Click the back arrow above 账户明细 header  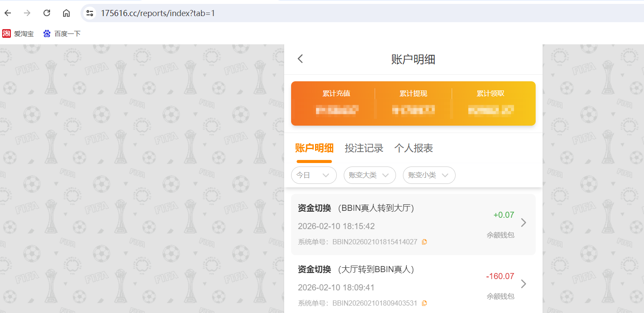[x=300, y=58]
